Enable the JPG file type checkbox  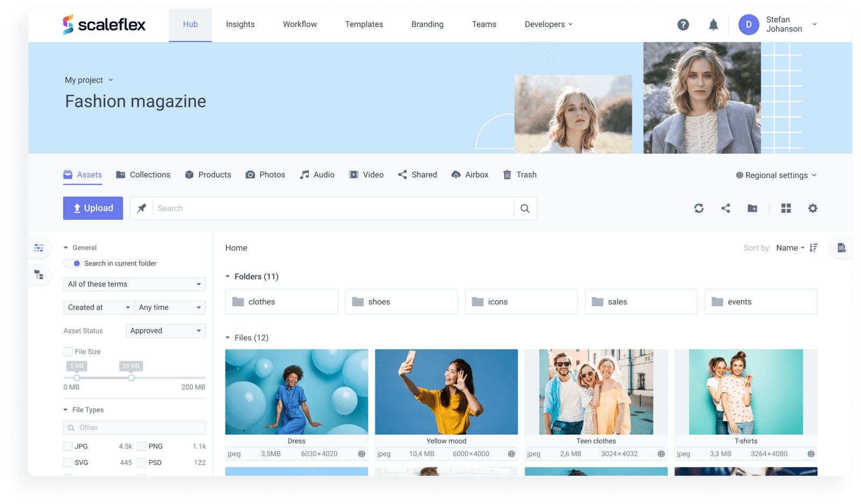click(68, 446)
